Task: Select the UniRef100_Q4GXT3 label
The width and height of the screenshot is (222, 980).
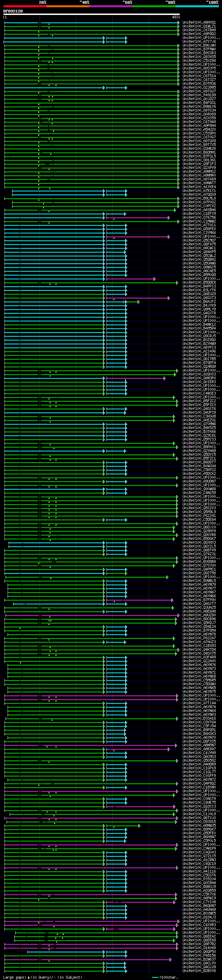Action: pyautogui.click(x=199, y=298)
